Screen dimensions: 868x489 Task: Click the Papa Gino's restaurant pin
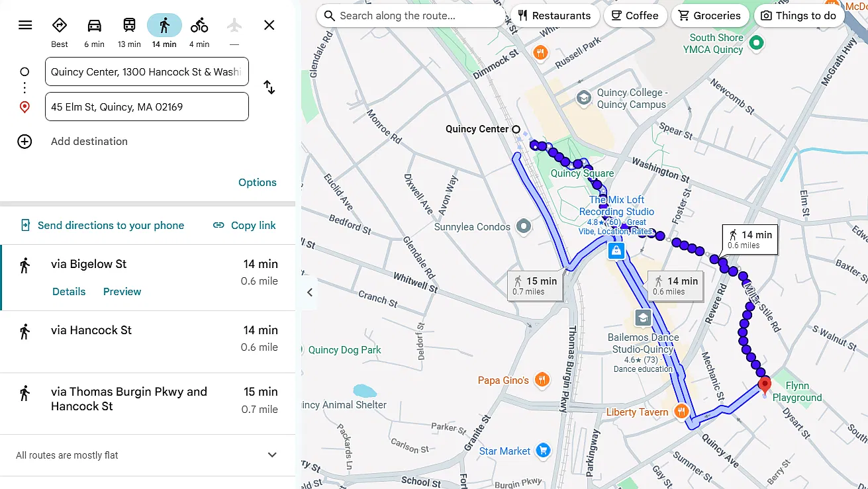(x=542, y=380)
